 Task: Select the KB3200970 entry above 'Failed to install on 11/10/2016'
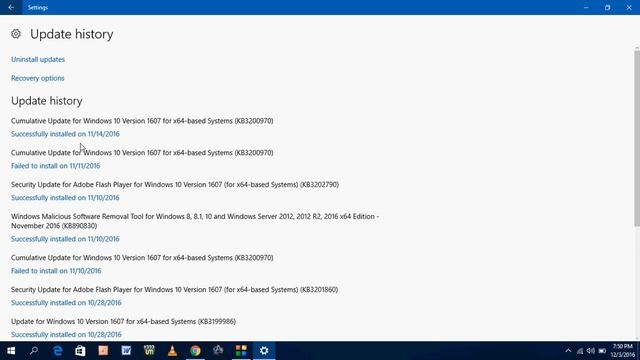click(142, 258)
